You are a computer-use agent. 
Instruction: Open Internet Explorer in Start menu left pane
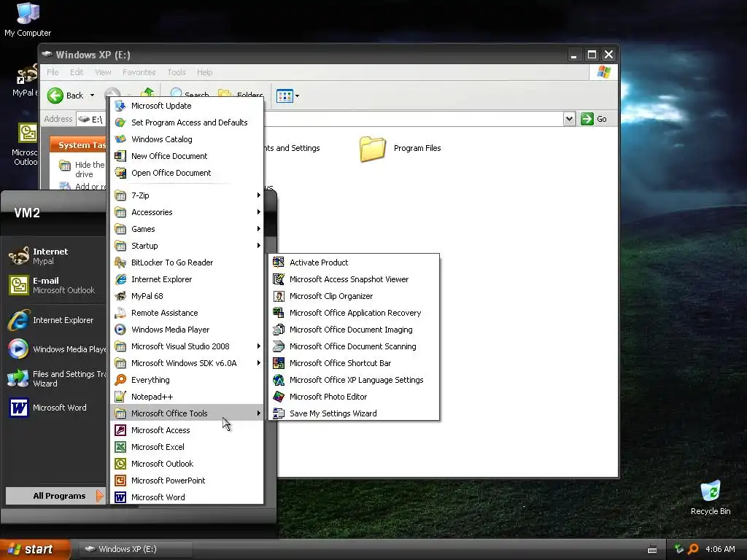[x=56, y=320]
